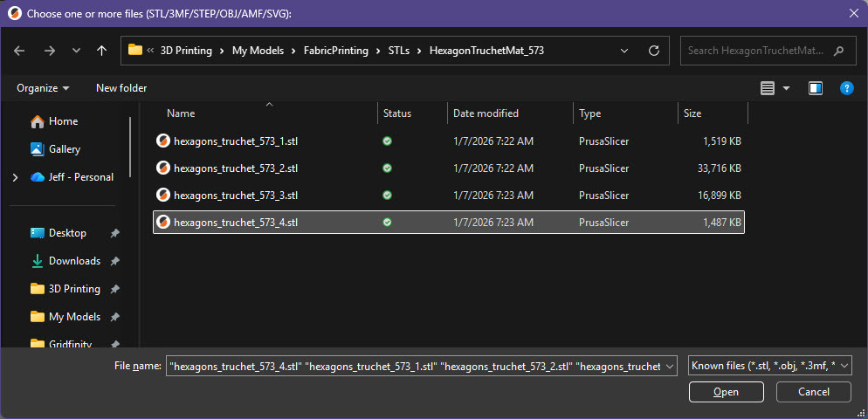Expand the File name dropdown arrow
The height and width of the screenshot is (419, 868).
[x=670, y=366]
